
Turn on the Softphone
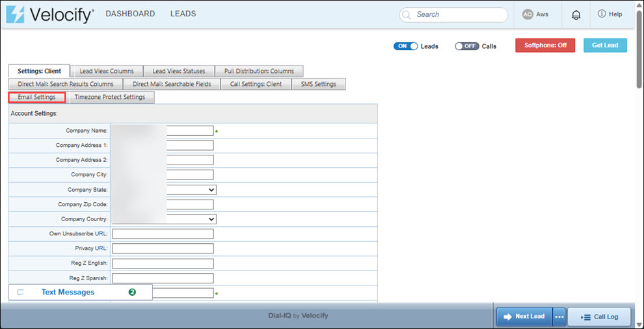(545, 46)
